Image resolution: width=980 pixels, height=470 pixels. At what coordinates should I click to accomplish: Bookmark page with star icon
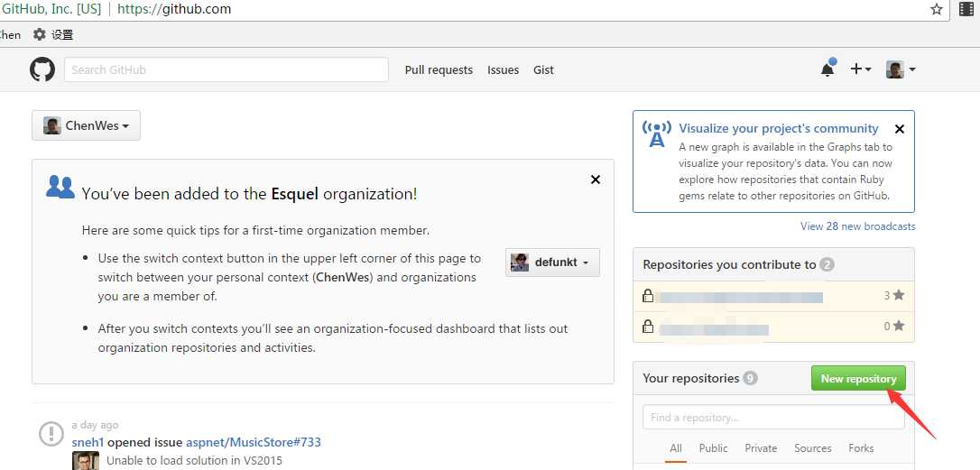click(x=937, y=9)
